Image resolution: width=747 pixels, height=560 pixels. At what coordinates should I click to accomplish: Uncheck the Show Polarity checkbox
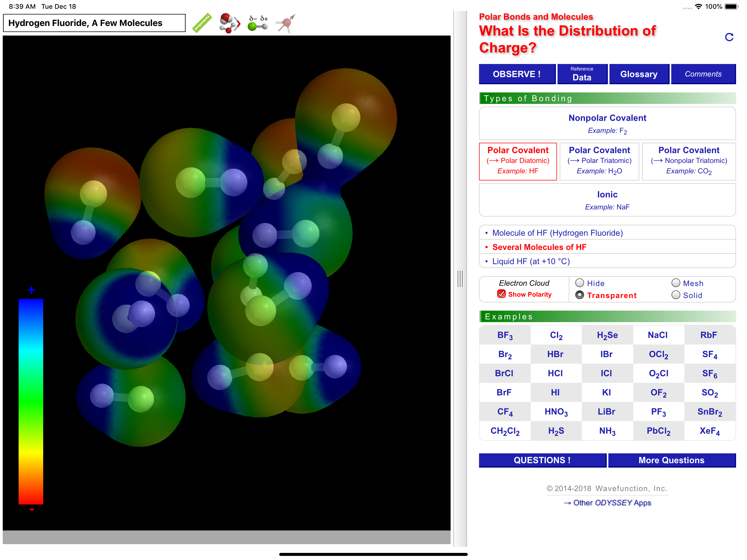501,294
